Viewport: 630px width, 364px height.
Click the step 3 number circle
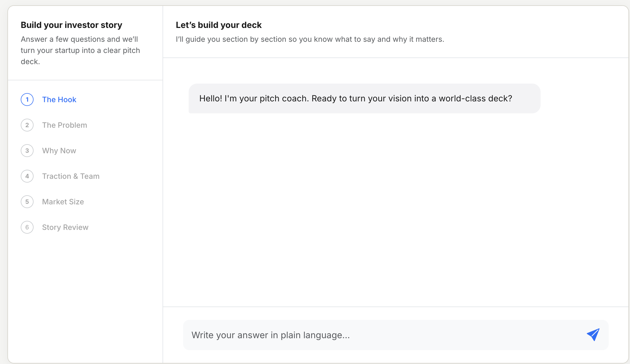27,151
